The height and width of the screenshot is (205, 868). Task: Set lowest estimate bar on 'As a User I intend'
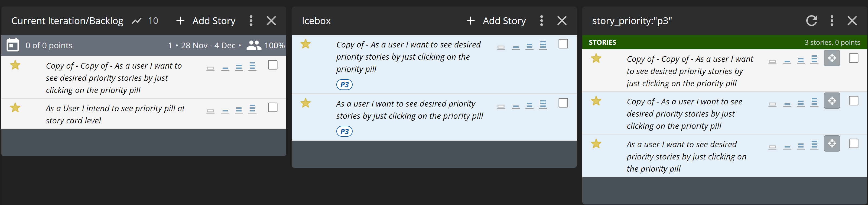pos(210,111)
